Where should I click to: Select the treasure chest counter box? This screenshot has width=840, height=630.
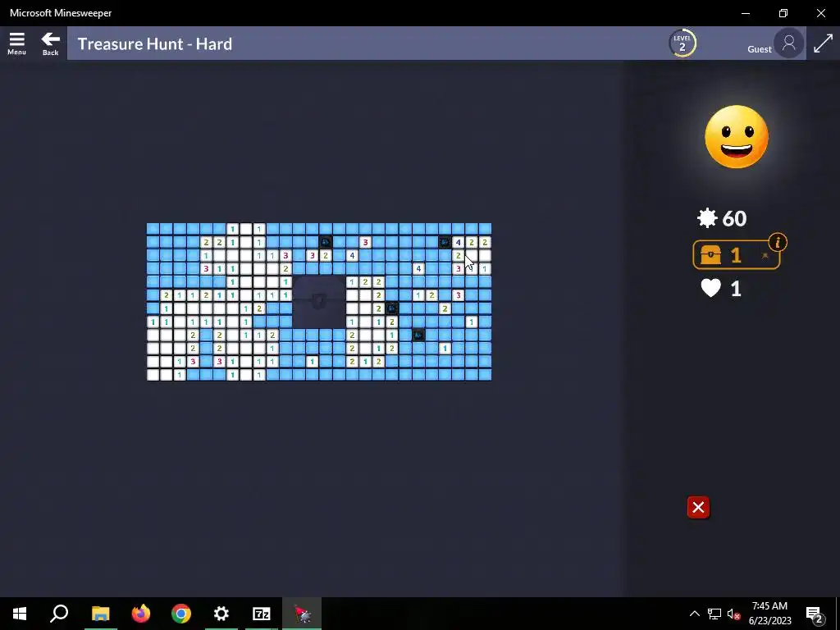coord(736,255)
